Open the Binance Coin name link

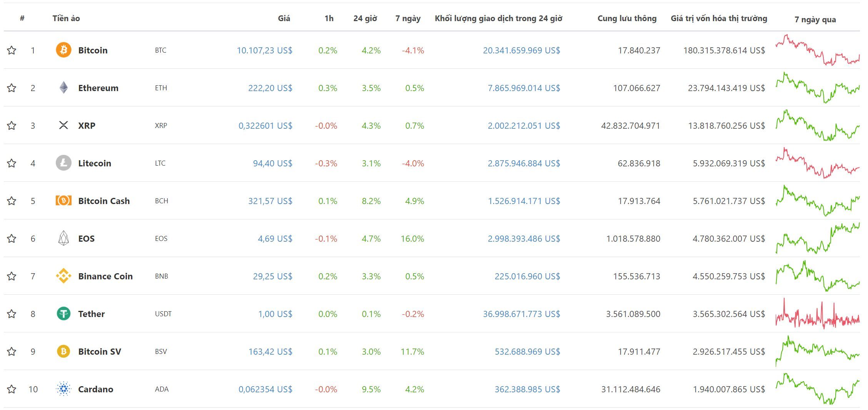105,276
